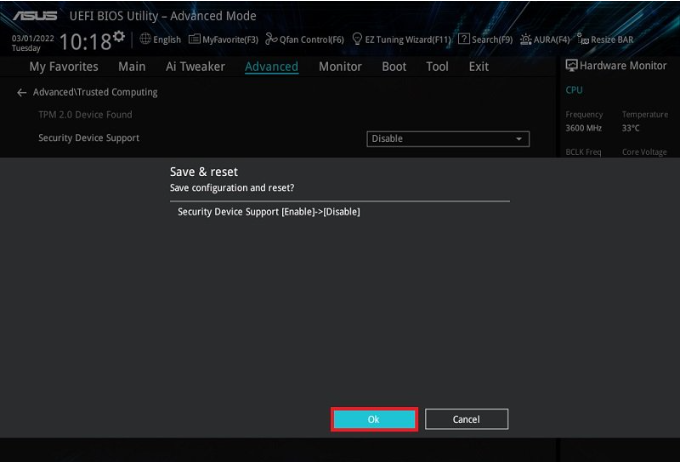
Task: Click the BCLK Freq label
Action: [x=583, y=152]
